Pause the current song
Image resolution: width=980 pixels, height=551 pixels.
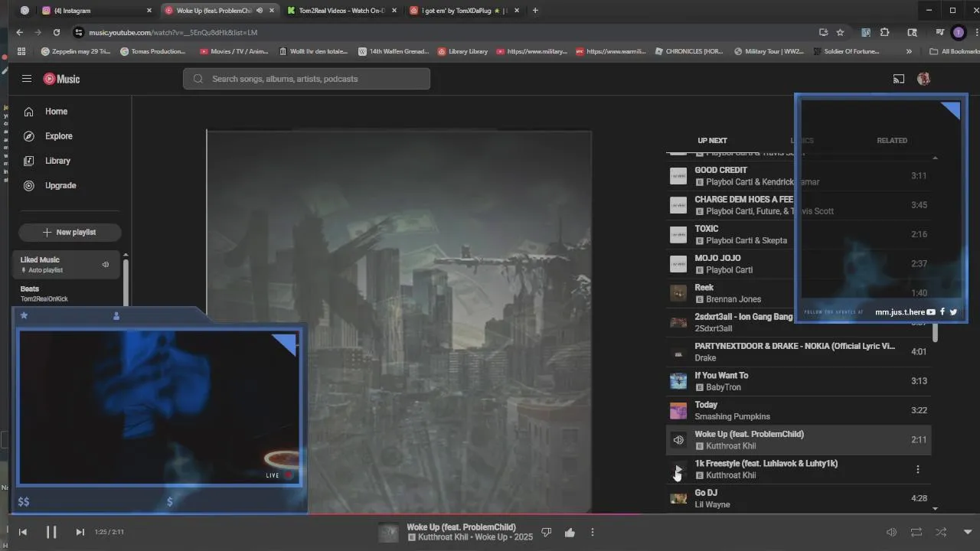click(x=51, y=532)
